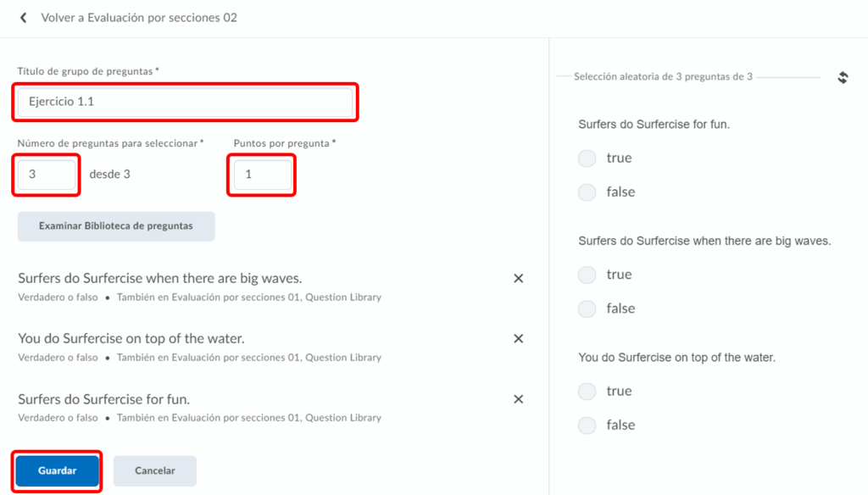Select false for 'Surfercise for fun'
868x495 pixels.
(587, 192)
